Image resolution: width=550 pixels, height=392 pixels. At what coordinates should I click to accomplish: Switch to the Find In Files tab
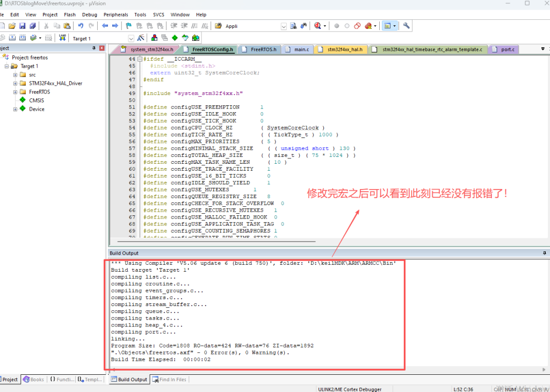click(x=169, y=380)
